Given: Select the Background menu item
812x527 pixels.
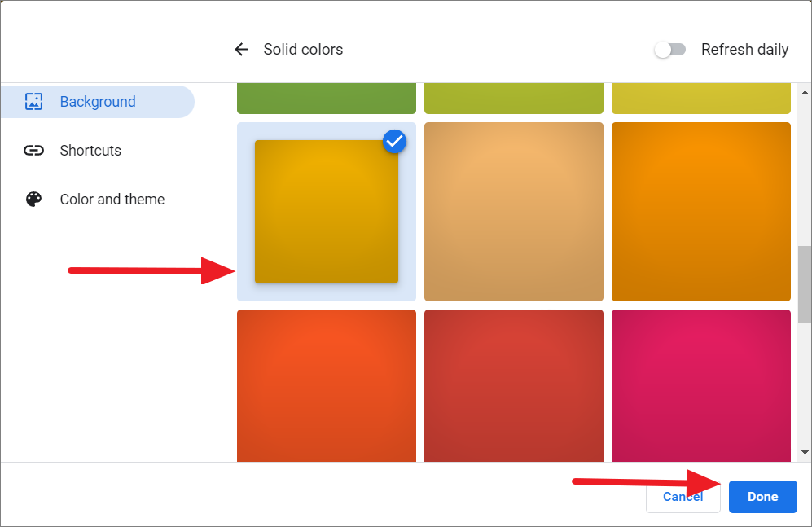Looking at the screenshot, I should [x=98, y=102].
